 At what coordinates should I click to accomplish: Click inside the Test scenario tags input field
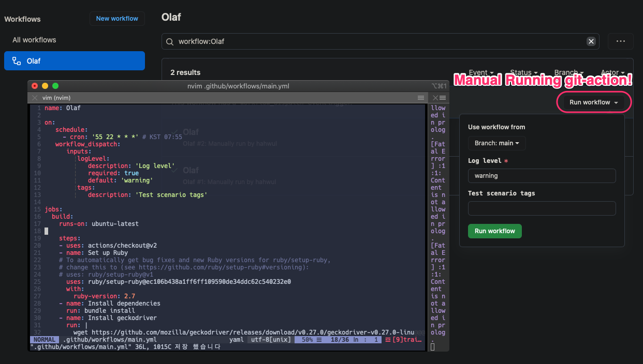(542, 208)
